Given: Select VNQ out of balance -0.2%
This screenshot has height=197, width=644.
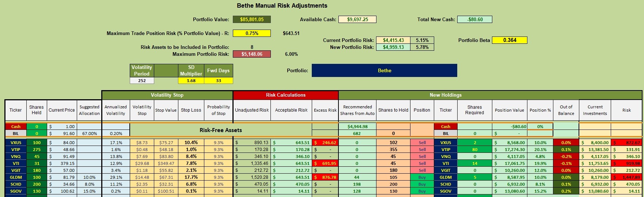Looking at the screenshot, I should pos(566,157).
